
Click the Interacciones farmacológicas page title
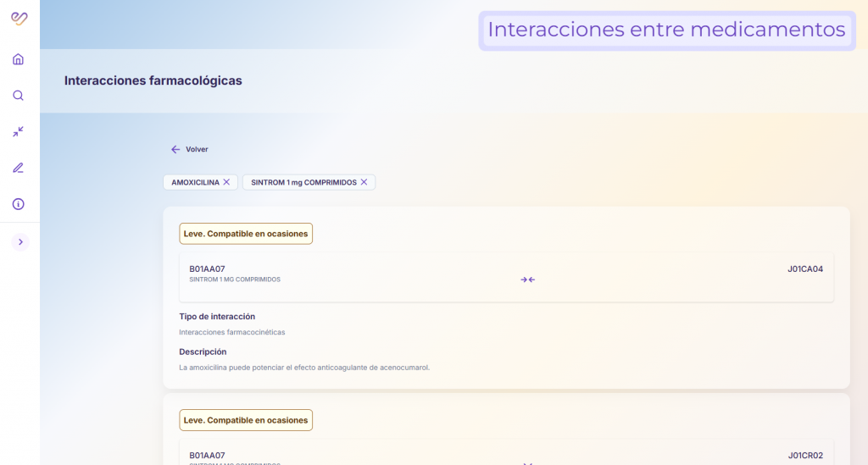[153, 80]
